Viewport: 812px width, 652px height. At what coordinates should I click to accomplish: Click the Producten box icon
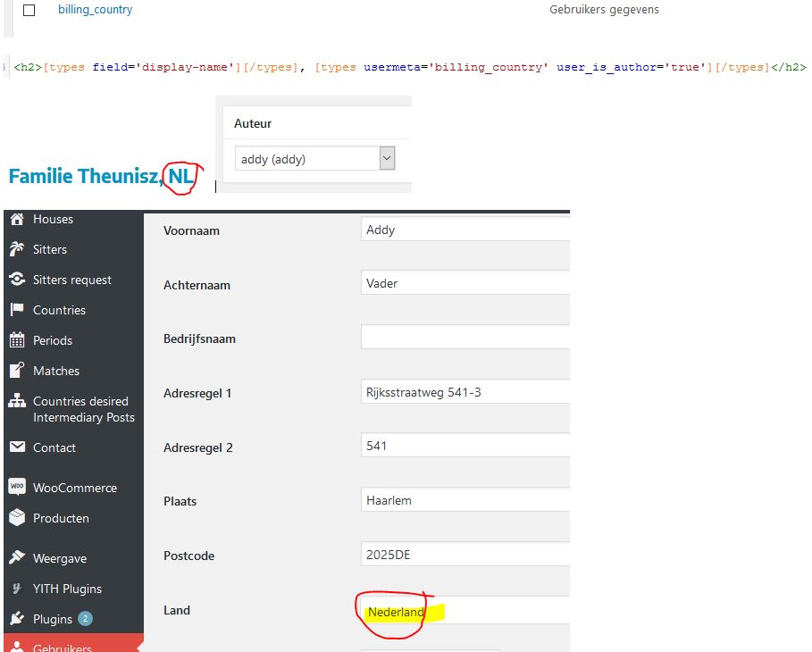pos(16,518)
